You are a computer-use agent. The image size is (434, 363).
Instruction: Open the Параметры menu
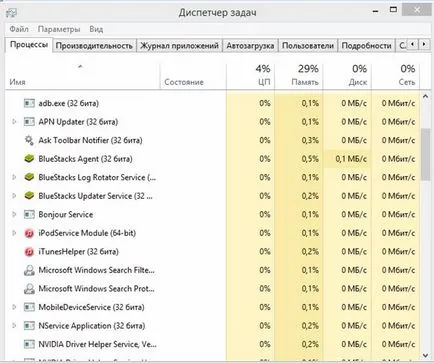point(59,29)
